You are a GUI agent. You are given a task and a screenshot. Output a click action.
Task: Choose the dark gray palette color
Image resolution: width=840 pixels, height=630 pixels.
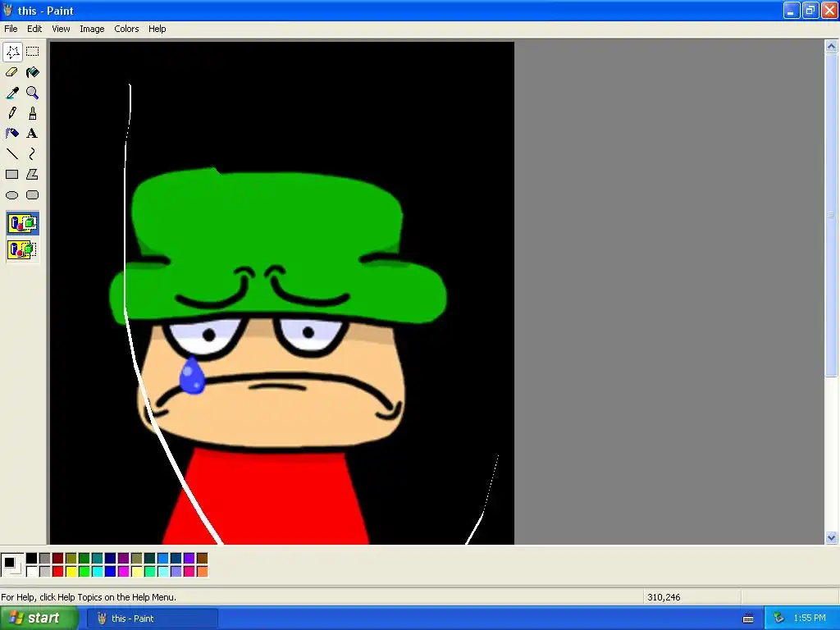[45, 559]
